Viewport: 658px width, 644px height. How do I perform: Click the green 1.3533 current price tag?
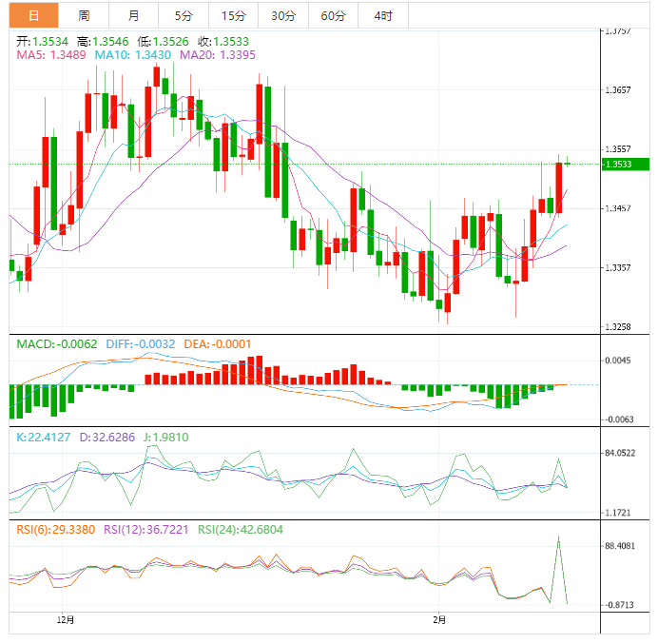click(x=625, y=165)
